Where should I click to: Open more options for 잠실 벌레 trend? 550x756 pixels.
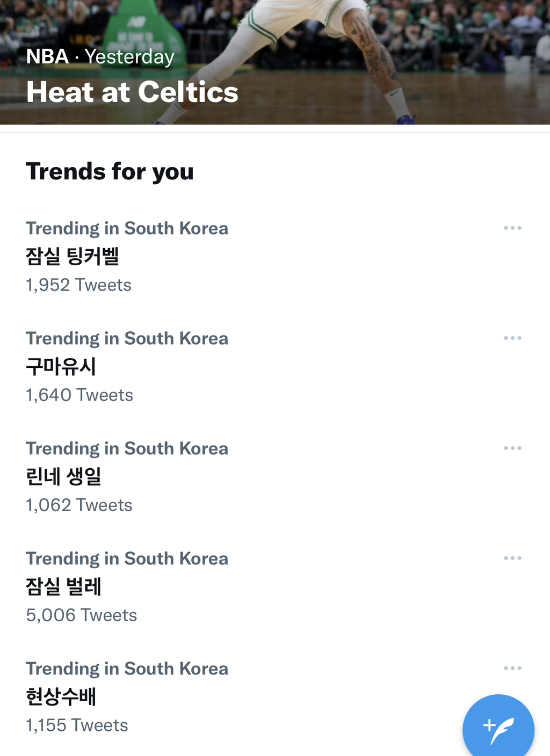pyautogui.click(x=512, y=558)
